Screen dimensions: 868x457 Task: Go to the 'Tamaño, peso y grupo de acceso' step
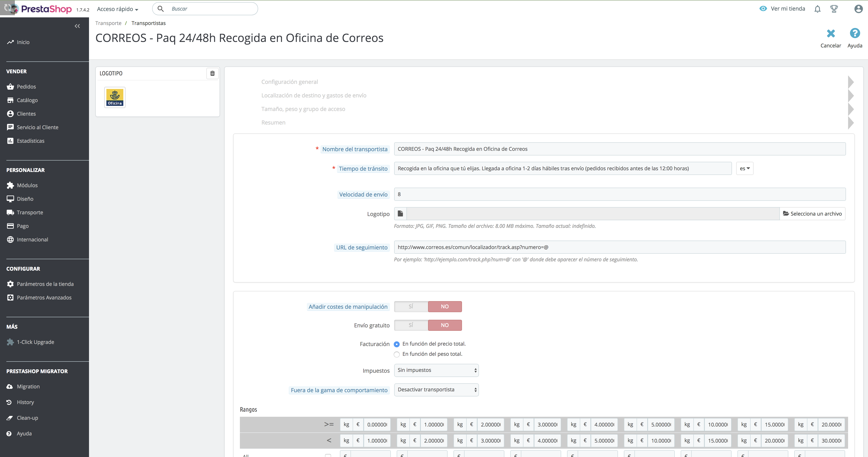tap(303, 109)
